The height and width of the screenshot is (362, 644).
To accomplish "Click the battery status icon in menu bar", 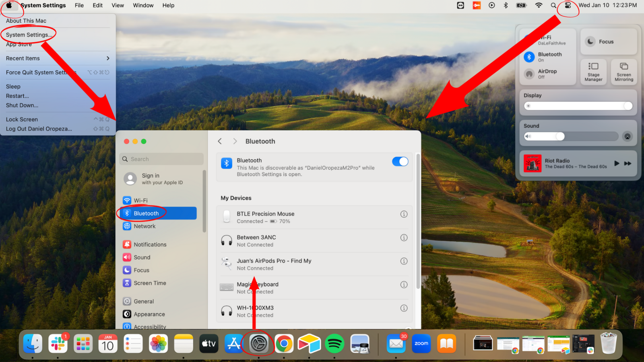I will (522, 5).
